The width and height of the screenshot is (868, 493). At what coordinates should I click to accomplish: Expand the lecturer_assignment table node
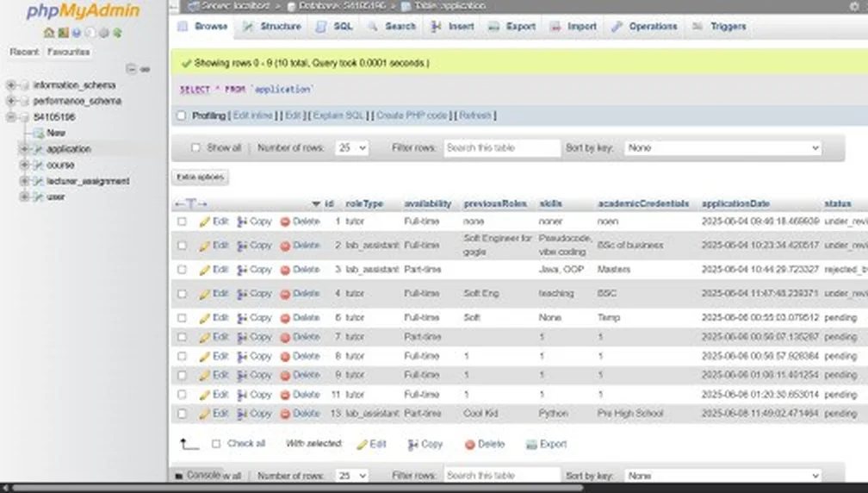pos(24,181)
